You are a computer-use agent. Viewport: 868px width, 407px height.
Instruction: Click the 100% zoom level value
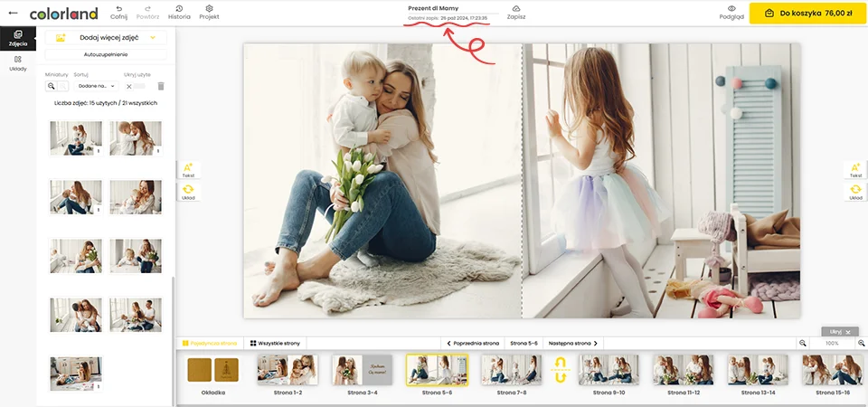tap(832, 344)
